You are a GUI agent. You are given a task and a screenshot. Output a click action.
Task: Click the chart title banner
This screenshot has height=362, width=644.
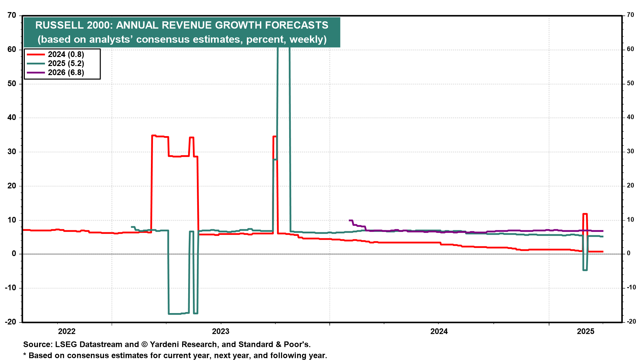click(181, 25)
